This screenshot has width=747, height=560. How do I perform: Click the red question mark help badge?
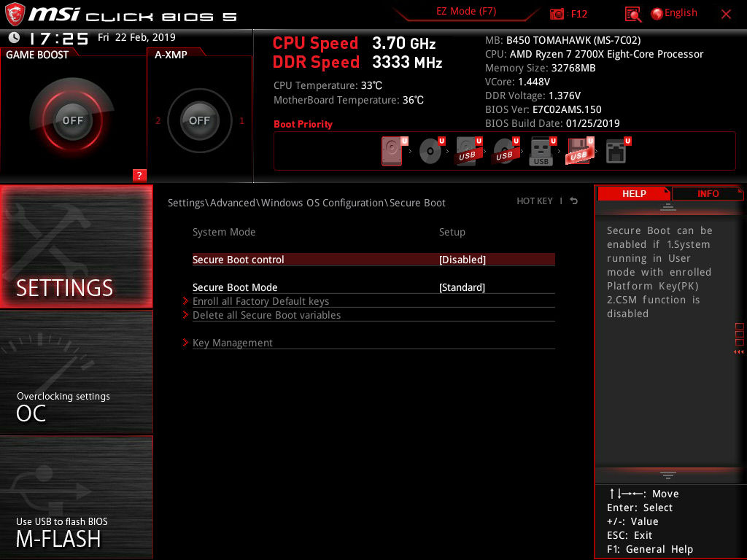point(139,175)
